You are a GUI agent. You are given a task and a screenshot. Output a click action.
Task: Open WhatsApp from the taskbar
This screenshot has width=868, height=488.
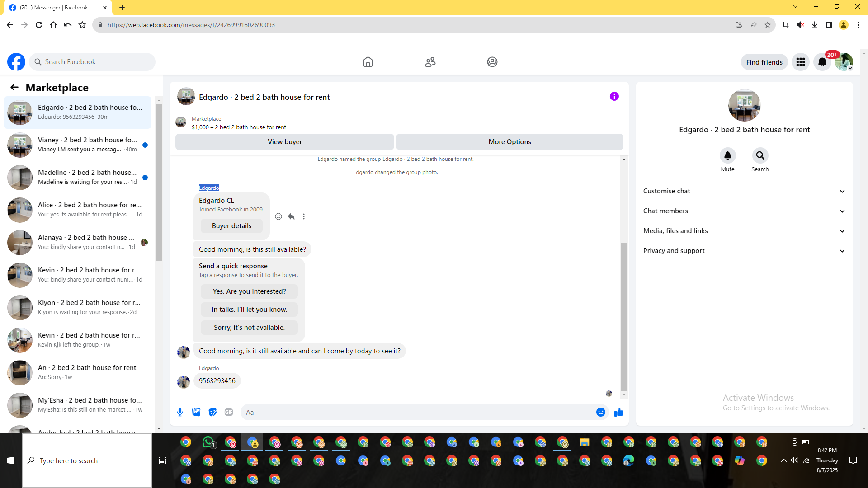[x=208, y=442]
